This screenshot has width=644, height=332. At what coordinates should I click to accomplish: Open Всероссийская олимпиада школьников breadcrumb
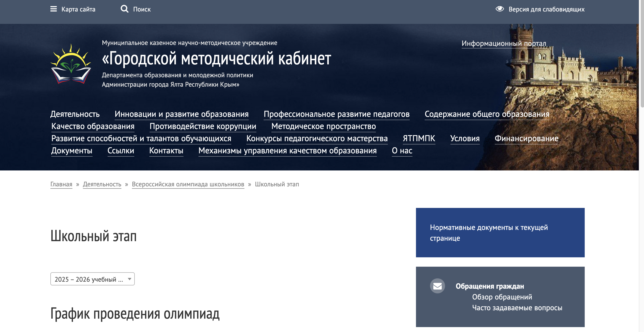point(188,184)
